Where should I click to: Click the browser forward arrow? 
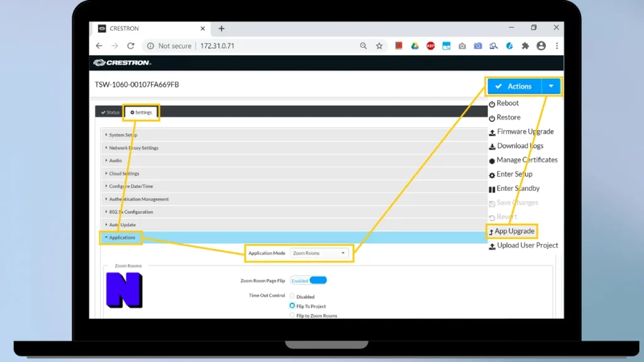tap(114, 45)
